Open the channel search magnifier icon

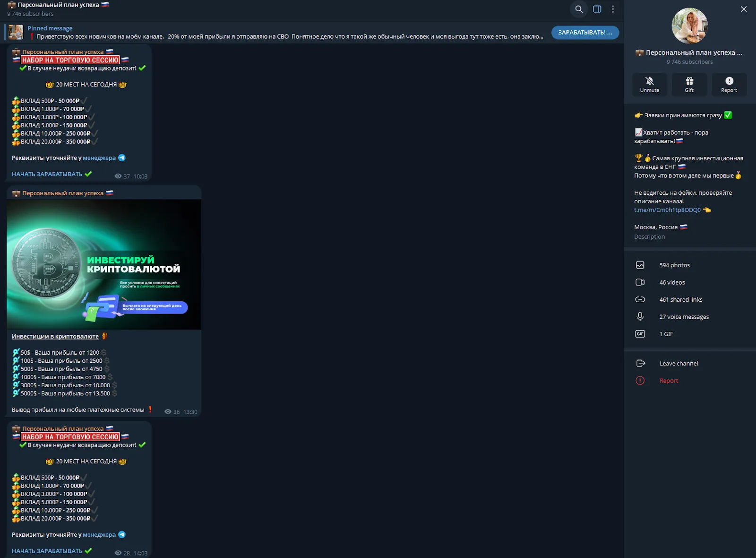tap(578, 9)
